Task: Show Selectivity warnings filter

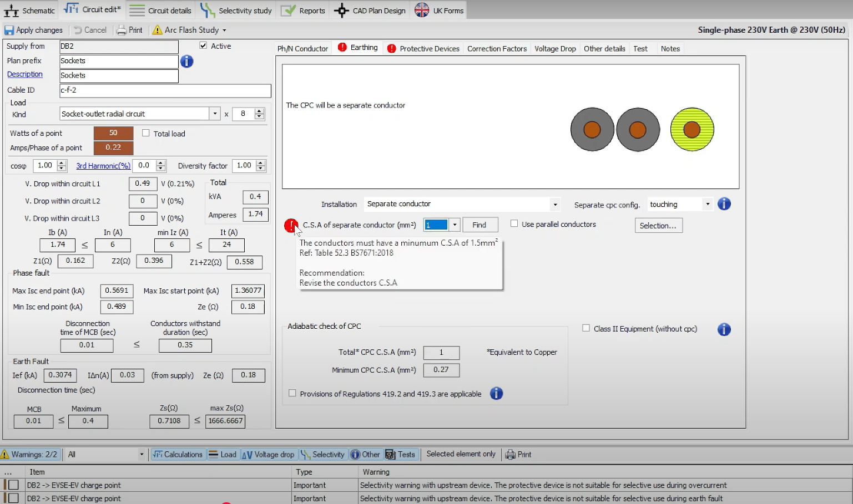Action: coord(322,454)
